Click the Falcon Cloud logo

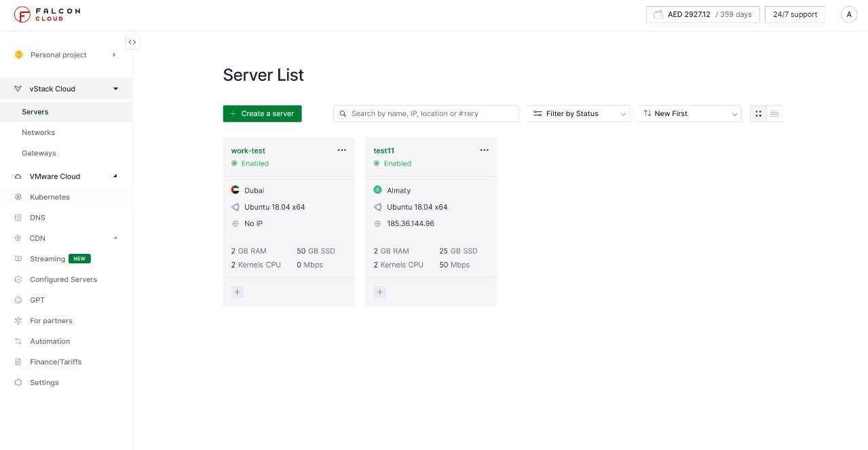click(47, 14)
